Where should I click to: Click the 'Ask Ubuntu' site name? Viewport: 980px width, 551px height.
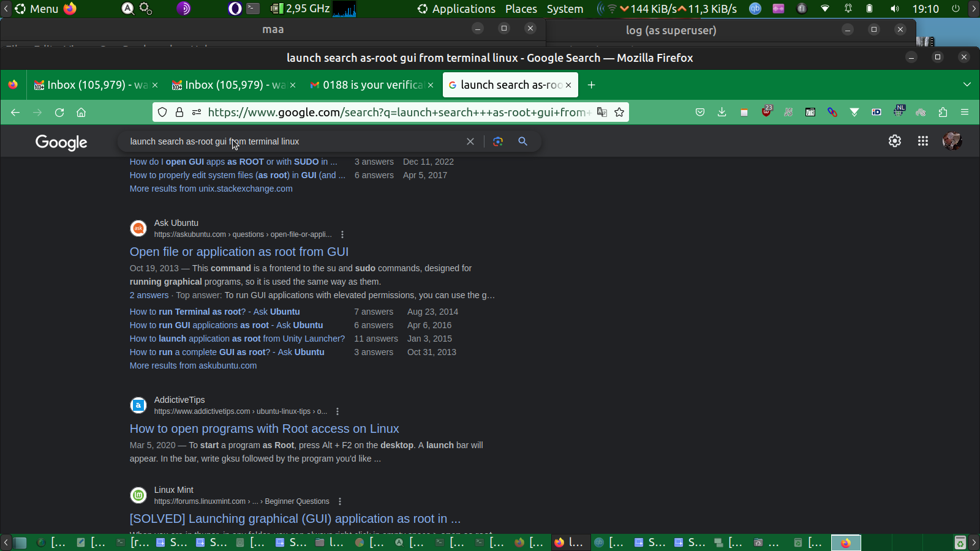tap(176, 223)
